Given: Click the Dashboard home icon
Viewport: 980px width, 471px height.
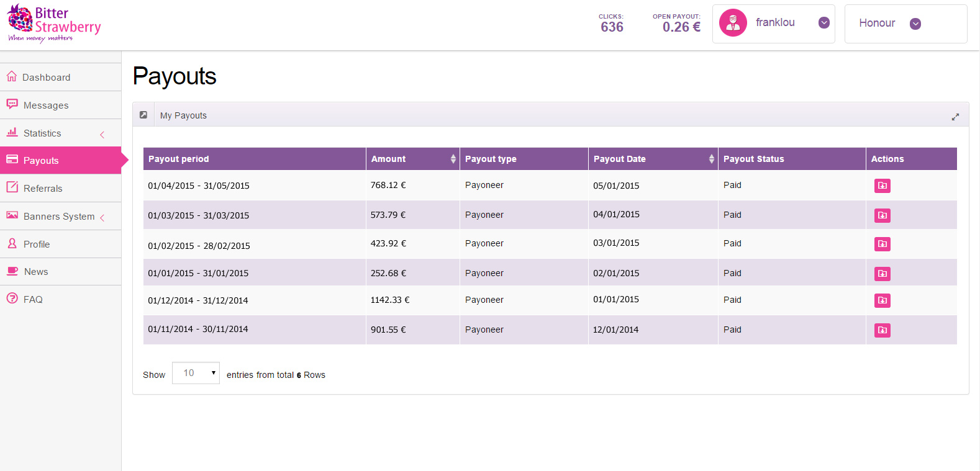Looking at the screenshot, I should [12, 76].
